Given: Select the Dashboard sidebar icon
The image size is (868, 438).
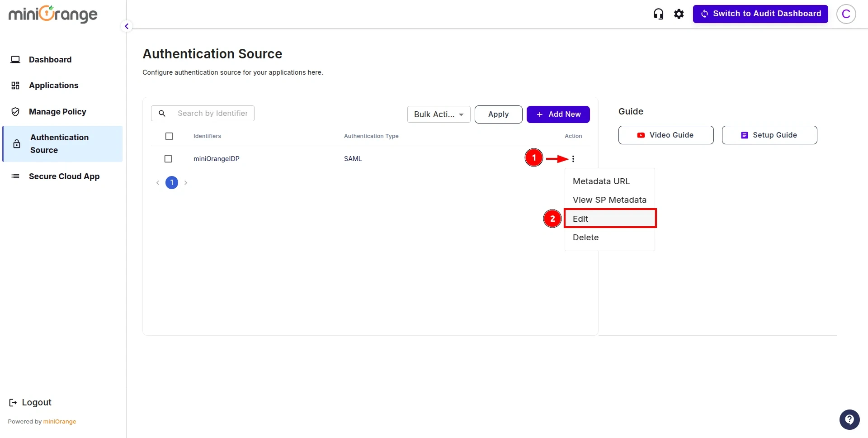Looking at the screenshot, I should [15, 59].
